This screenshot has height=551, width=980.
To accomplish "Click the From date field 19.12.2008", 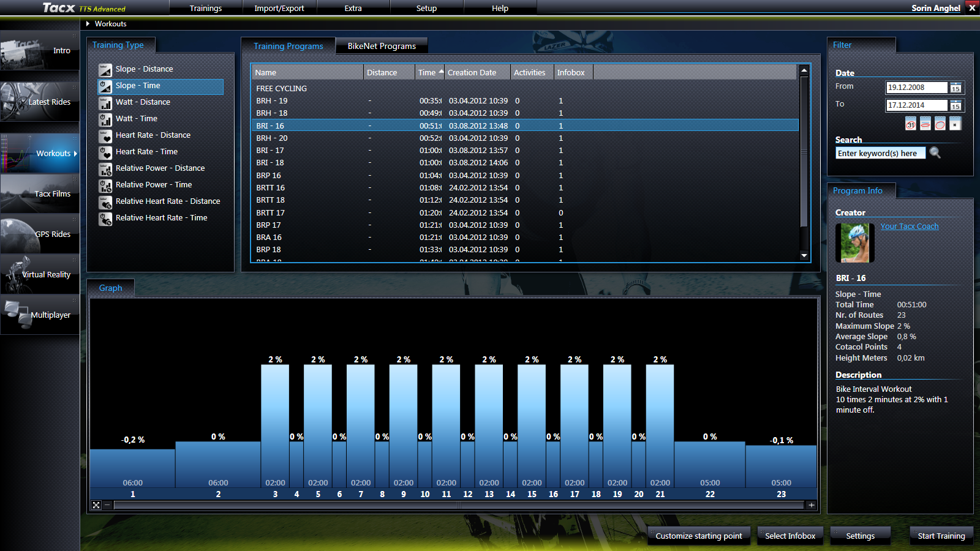I will [916, 88].
